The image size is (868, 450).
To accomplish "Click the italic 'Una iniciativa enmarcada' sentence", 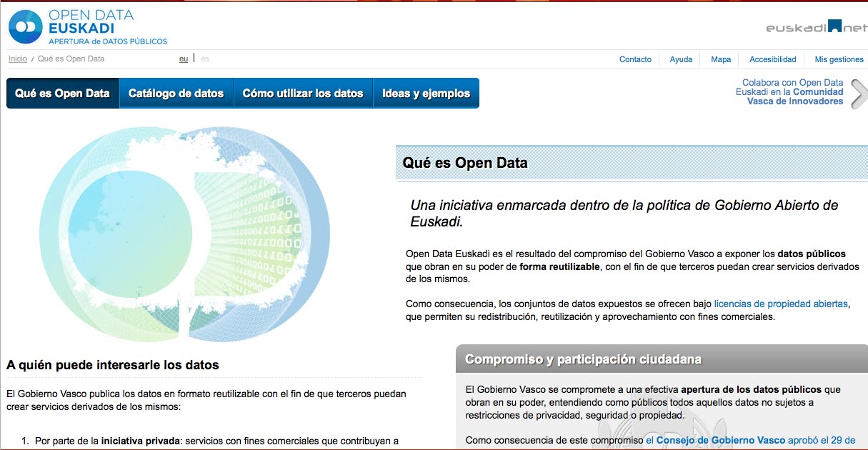I will click(x=624, y=214).
